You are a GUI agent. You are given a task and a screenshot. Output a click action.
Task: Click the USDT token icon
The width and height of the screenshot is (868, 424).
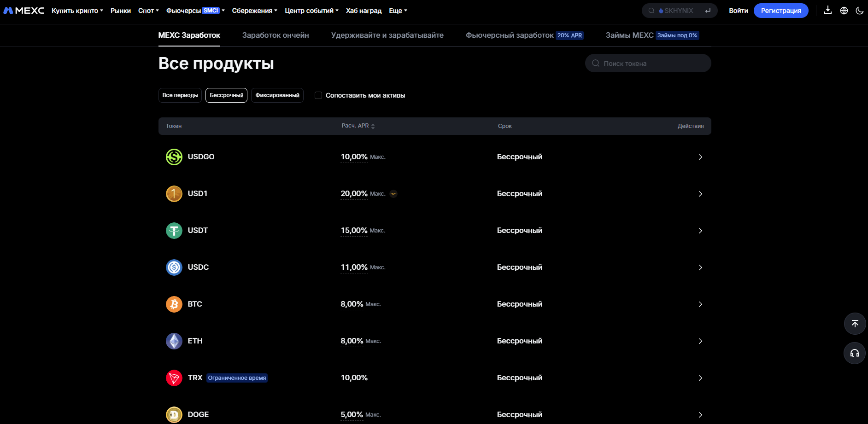tap(174, 230)
